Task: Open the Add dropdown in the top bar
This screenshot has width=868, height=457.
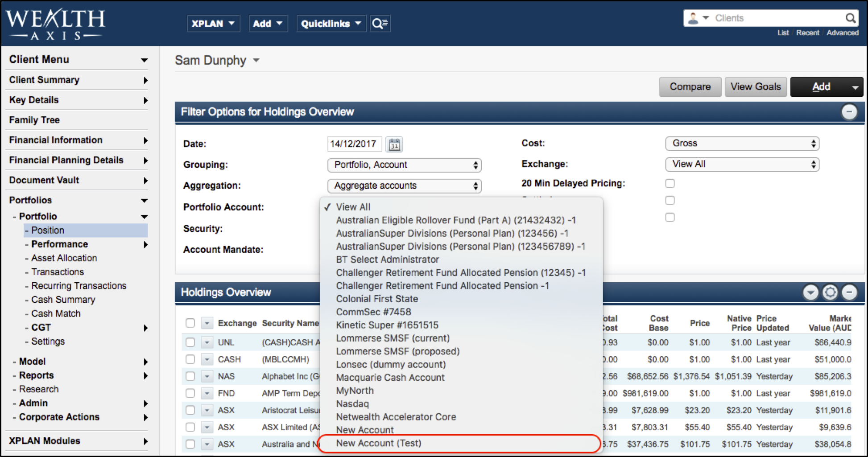Action: coord(268,24)
